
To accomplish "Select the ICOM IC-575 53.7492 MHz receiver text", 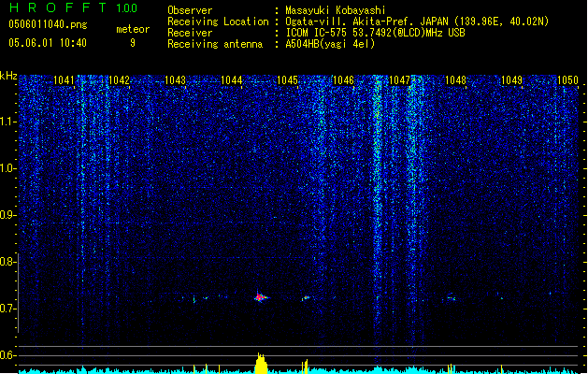I will click(x=375, y=33).
